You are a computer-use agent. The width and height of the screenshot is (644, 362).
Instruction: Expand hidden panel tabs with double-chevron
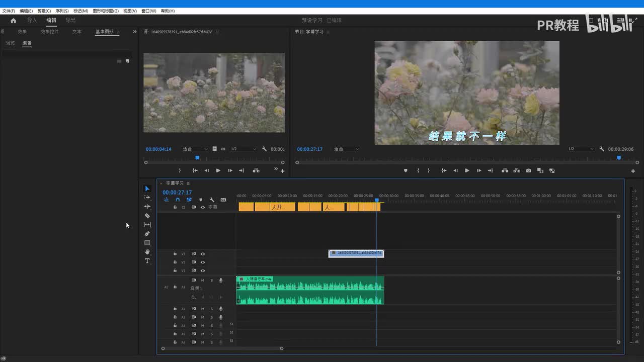click(134, 32)
